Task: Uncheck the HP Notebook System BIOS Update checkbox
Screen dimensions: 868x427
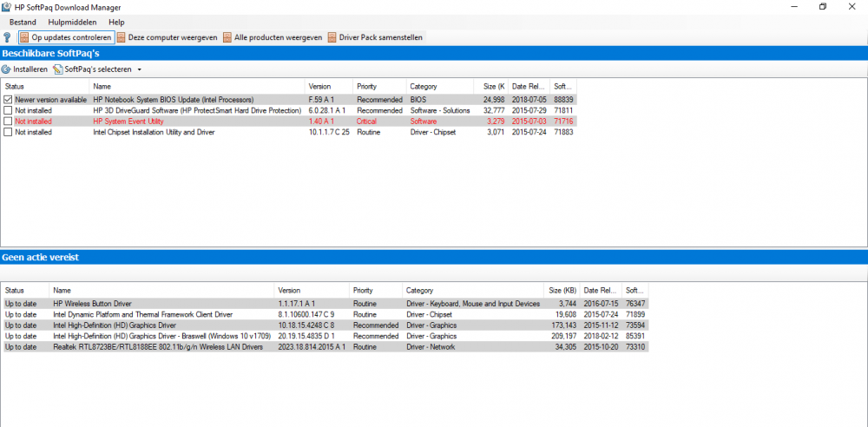Action: click(8, 100)
